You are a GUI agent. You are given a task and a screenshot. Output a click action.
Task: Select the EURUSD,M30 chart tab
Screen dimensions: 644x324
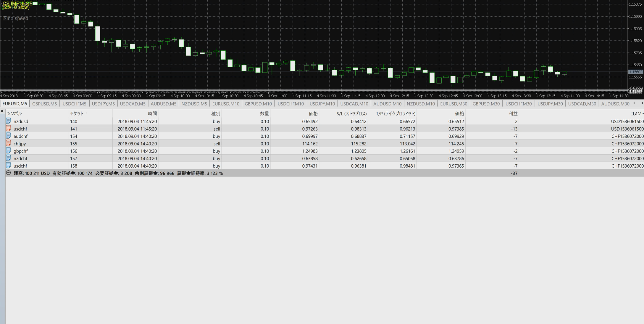pos(453,104)
